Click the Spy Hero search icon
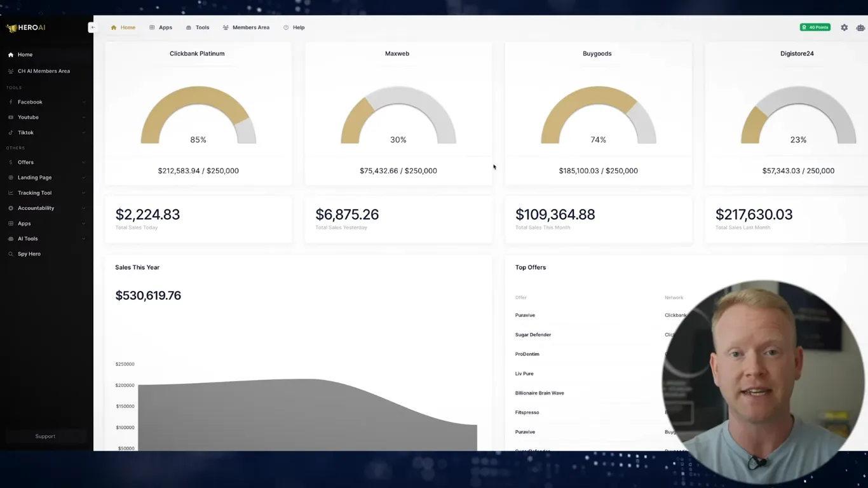The width and height of the screenshot is (868, 488). [x=11, y=254]
